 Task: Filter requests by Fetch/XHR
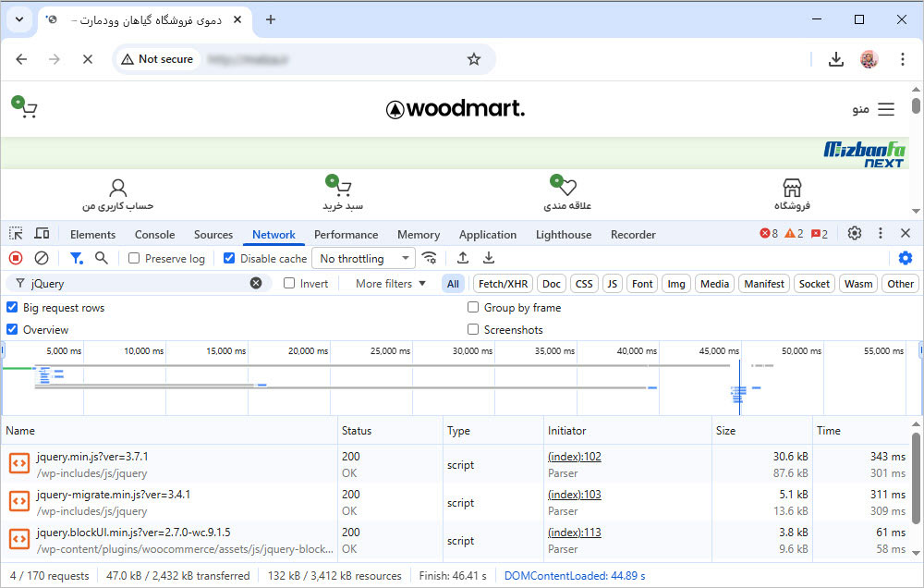tap(504, 284)
